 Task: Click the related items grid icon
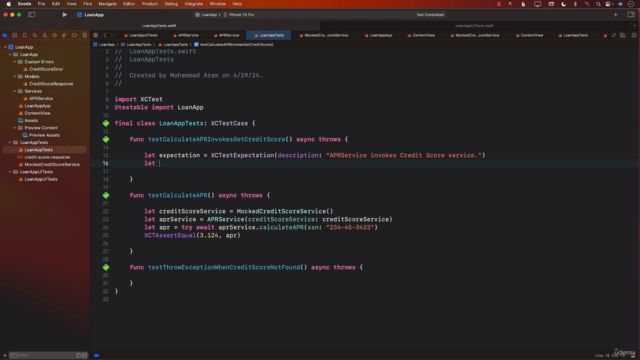[96, 36]
